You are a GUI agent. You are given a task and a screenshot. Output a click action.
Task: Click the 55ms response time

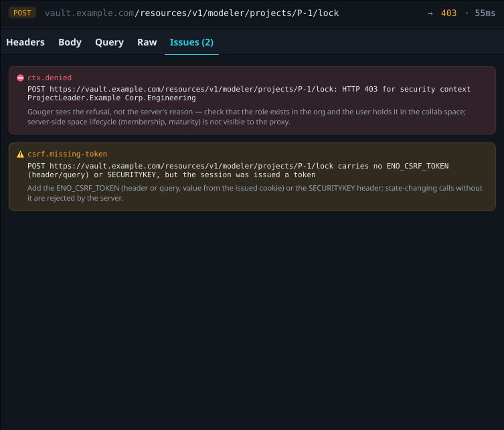485,13
